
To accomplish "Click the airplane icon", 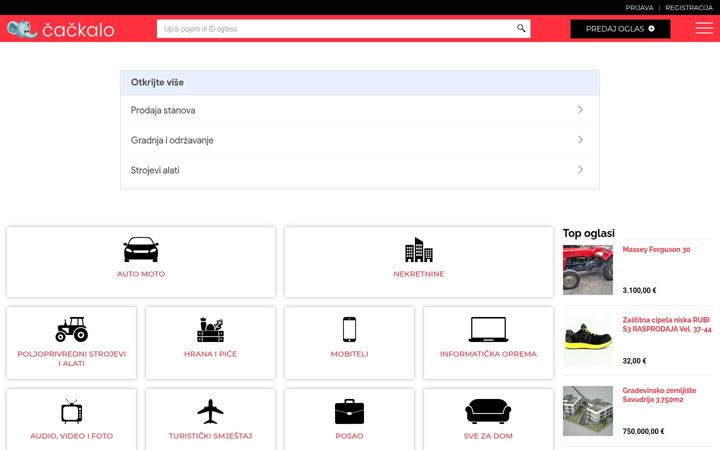I will (x=210, y=411).
